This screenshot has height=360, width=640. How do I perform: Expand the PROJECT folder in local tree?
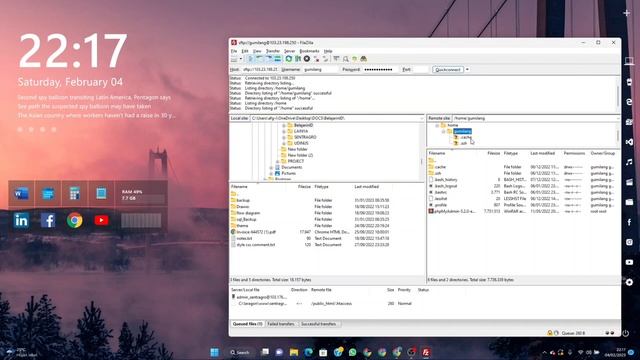tap(278, 161)
